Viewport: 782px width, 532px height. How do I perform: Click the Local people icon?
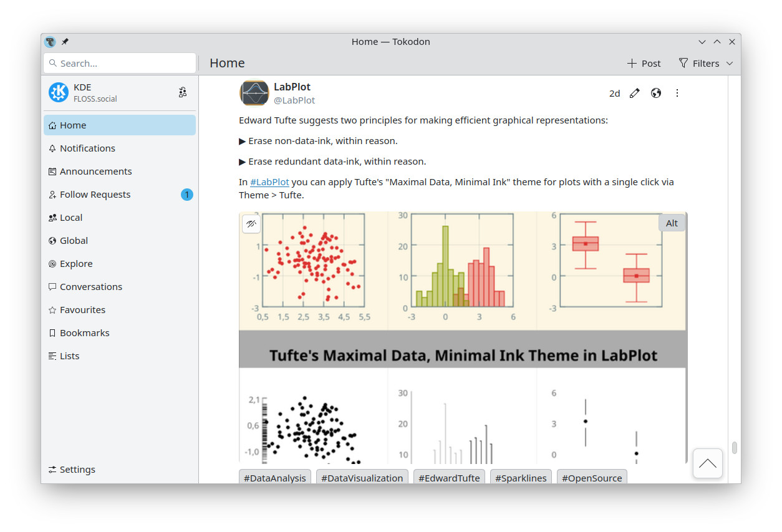click(52, 218)
